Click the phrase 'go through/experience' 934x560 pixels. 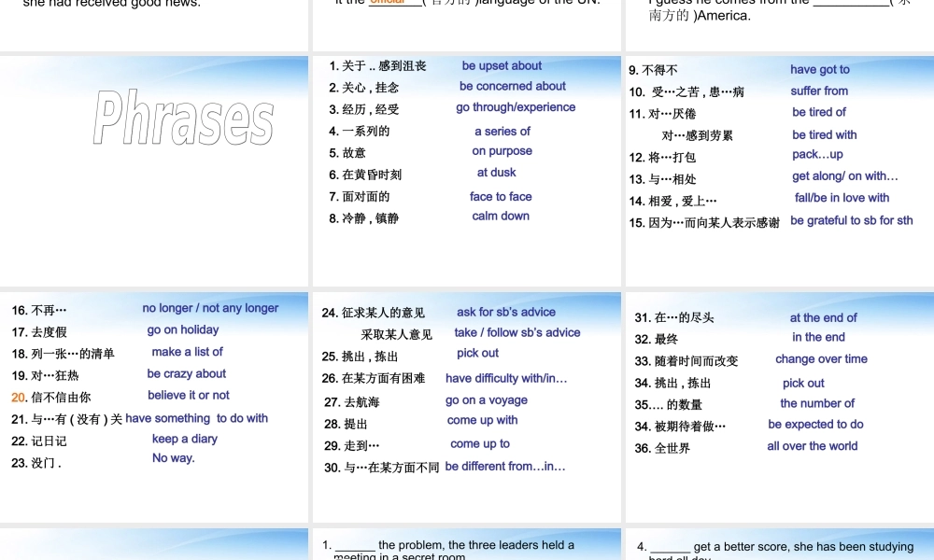tap(516, 107)
